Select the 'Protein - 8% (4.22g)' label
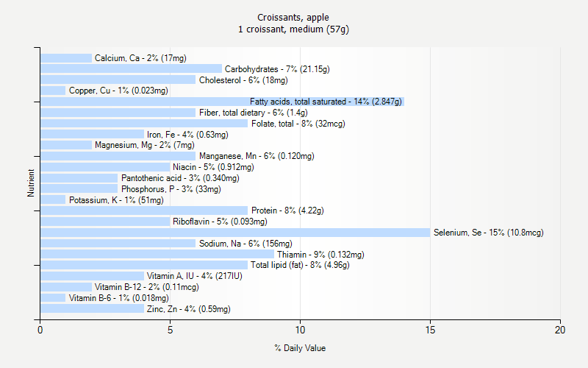This screenshot has width=588, height=368. (287, 210)
